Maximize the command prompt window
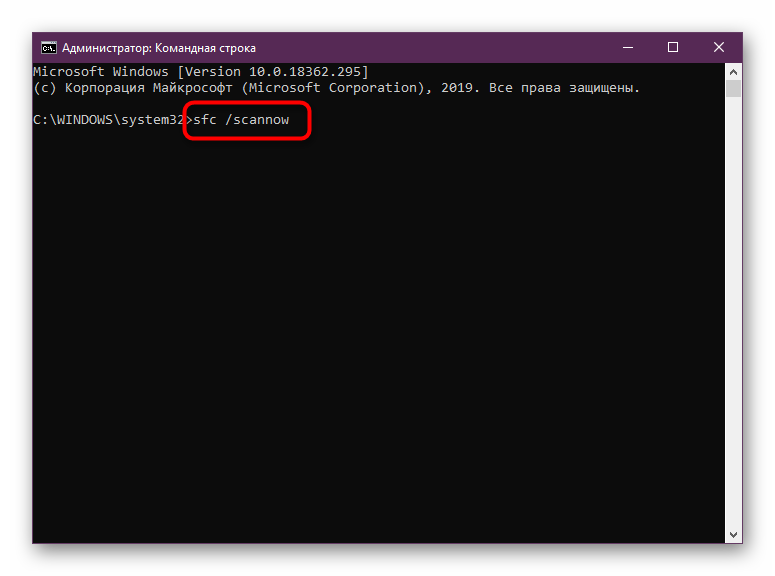775x576 pixels. 673,47
